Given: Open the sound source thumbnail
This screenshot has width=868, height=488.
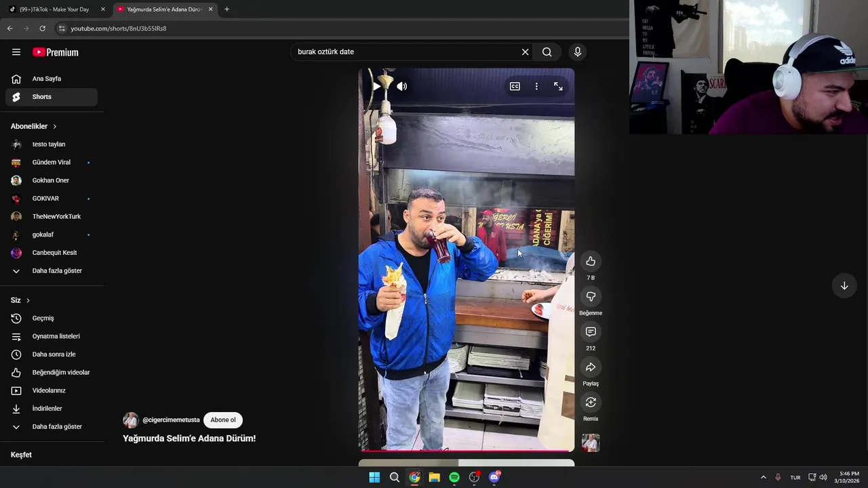Looking at the screenshot, I should pyautogui.click(x=591, y=443).
